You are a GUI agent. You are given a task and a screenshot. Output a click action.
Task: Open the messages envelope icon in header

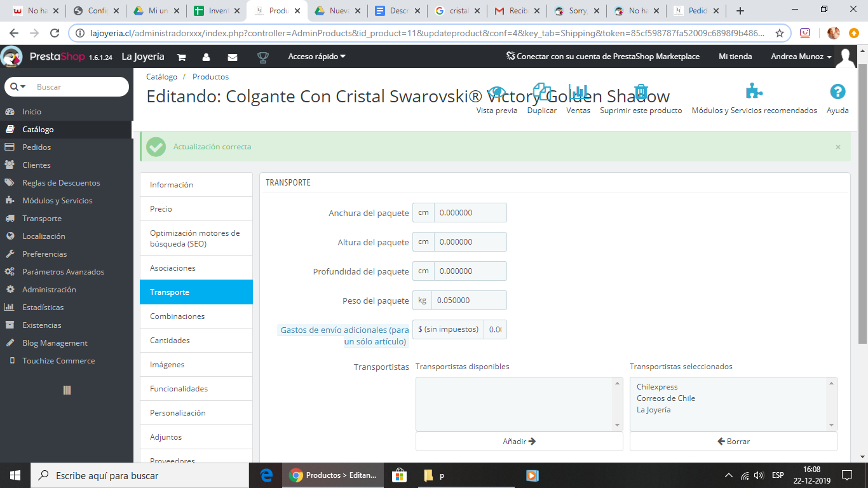pyautogui.click(x=233, y=57)
